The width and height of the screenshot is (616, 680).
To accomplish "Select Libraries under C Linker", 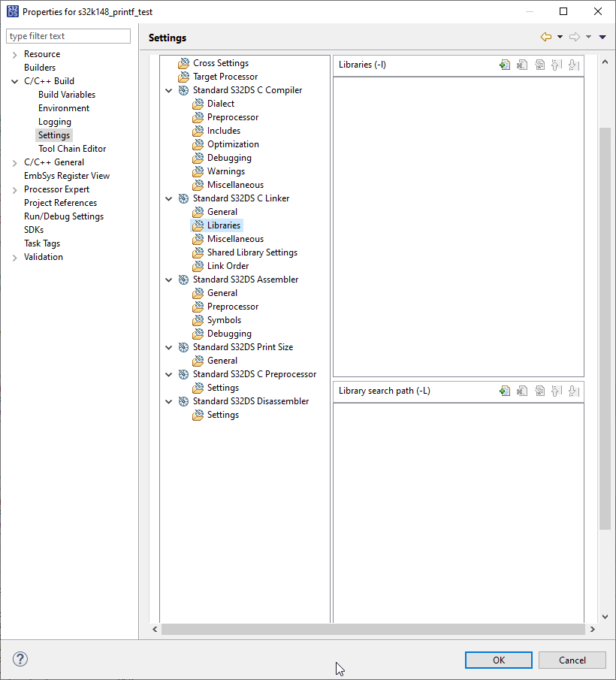I will (224, 225).
